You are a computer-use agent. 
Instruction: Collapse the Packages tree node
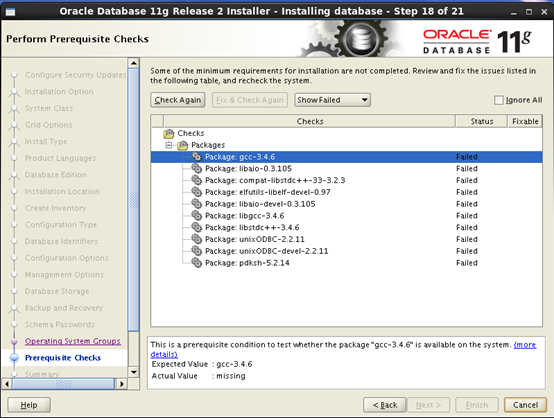pos(169,145)
